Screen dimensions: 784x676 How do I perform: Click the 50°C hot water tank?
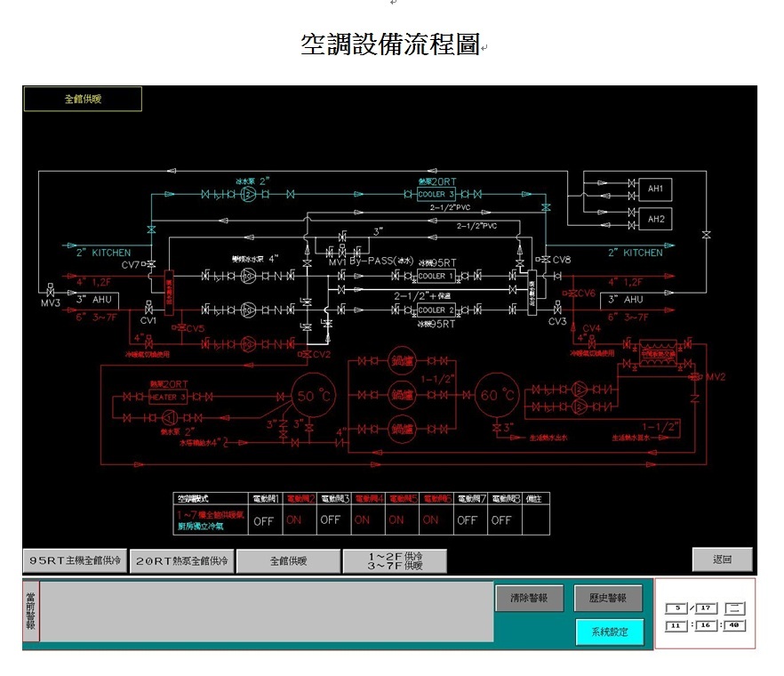point(313,395)
